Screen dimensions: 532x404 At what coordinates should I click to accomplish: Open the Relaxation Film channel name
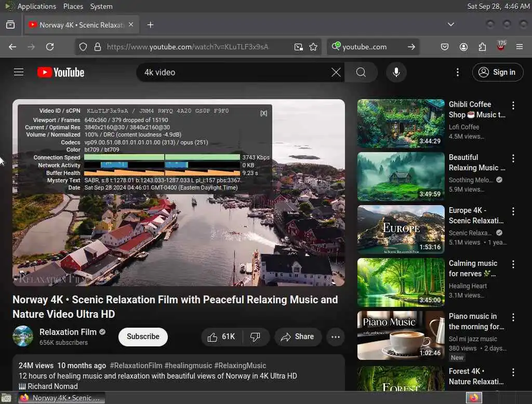tap(68, 332)
